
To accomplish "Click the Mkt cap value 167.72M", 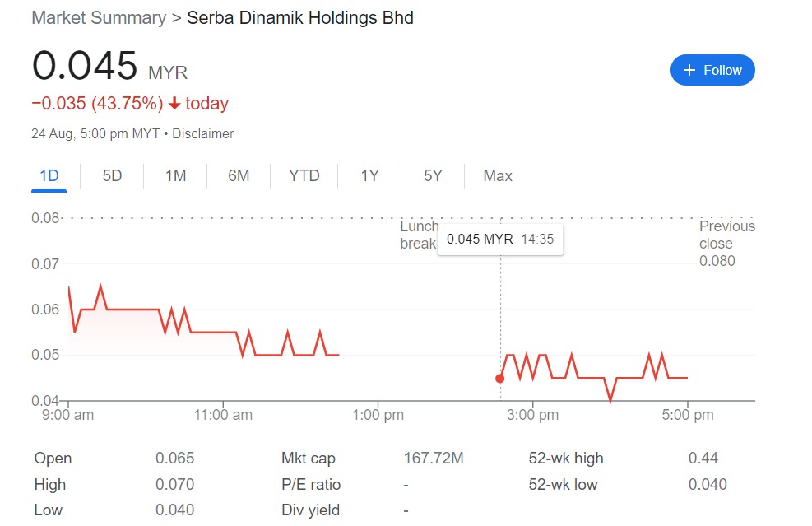I will 434,459.
